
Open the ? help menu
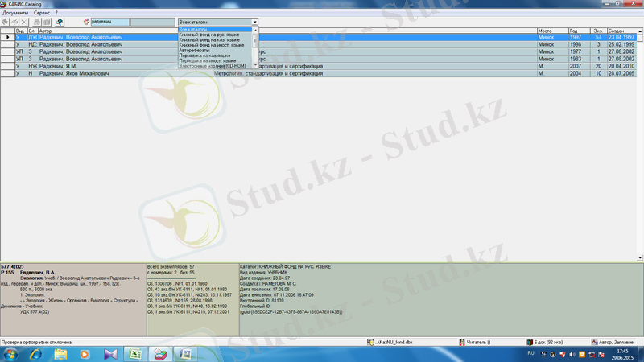56,13
